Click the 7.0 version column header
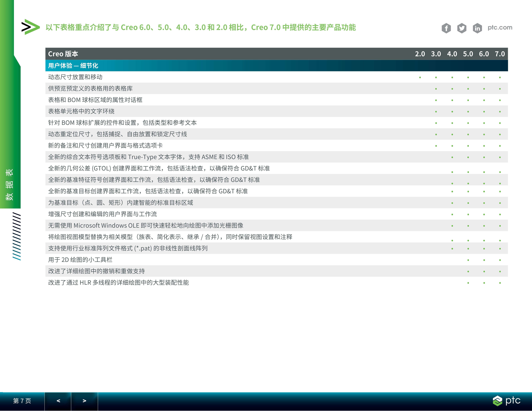Screen dimensions: 532x411 click(x=500, y=54)
